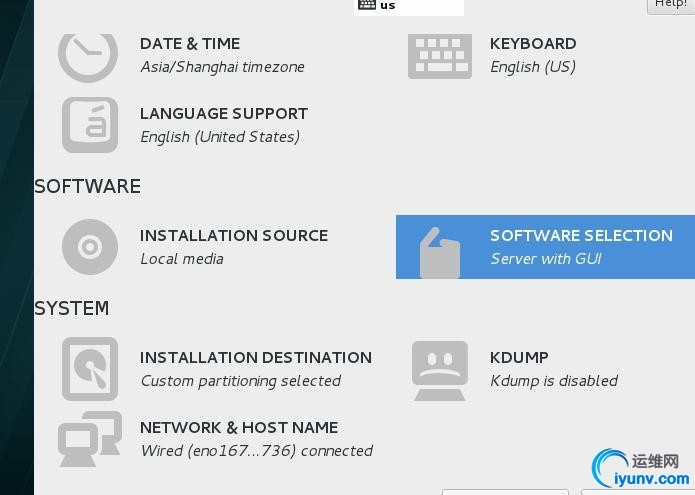
Task: Open the DATE & TIME settings label
Action: point(190,44)
